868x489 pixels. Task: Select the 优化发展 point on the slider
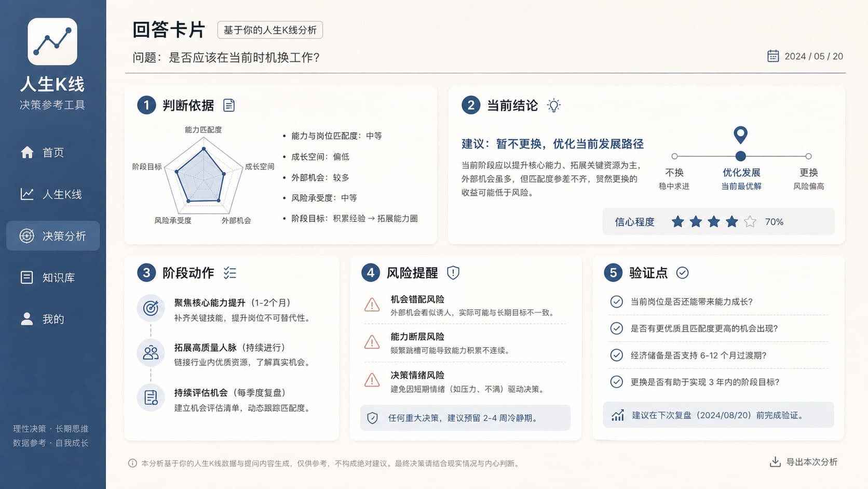[x=741, y=156]
